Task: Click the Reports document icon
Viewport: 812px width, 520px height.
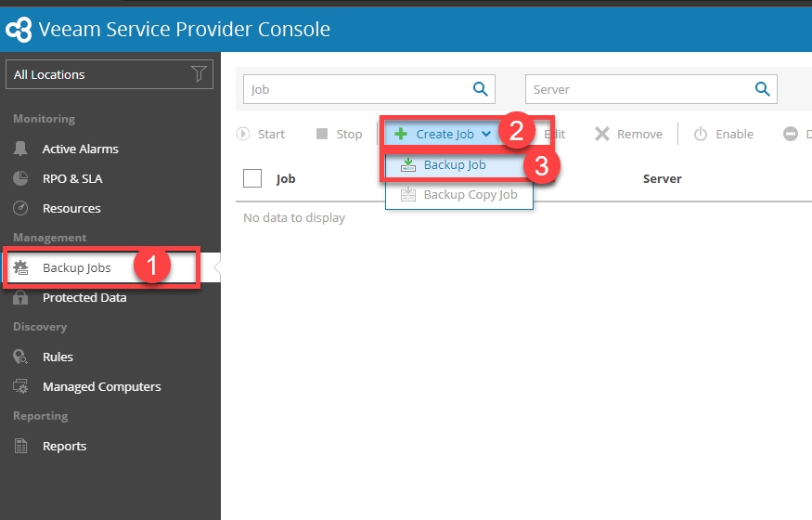Action: (x=21, y=446)
